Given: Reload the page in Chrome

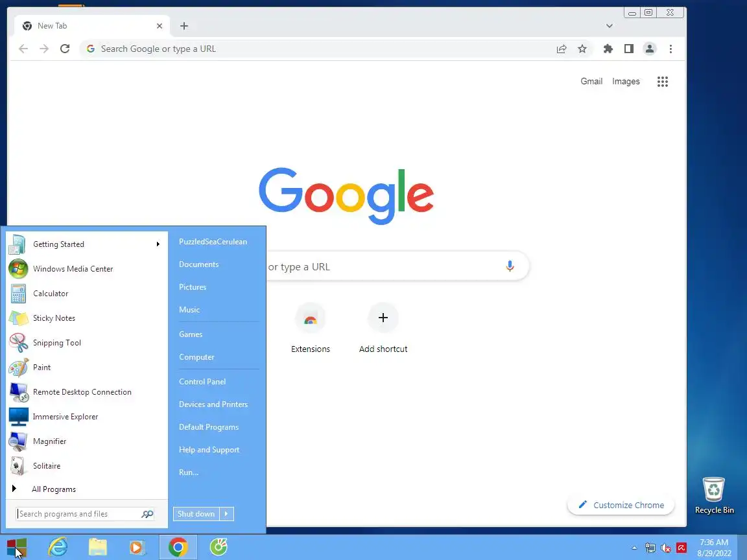Looking at the screenshot, I should (65, 49).
